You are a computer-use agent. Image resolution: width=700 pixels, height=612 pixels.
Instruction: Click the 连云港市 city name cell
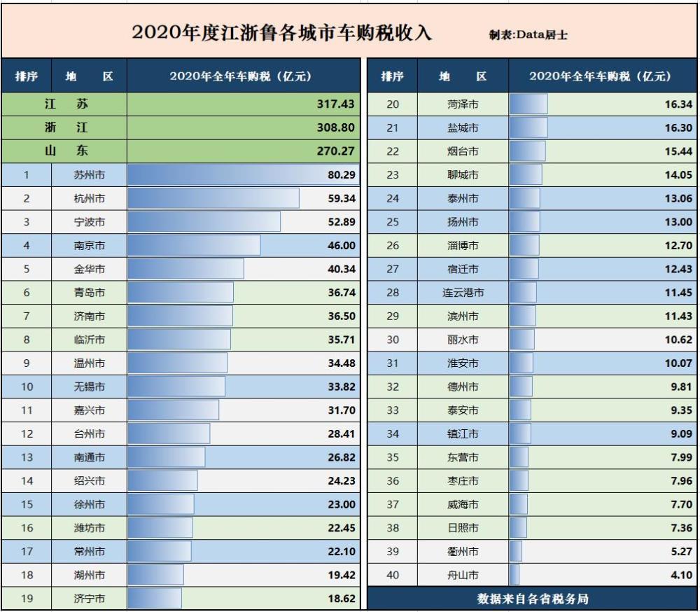463,293
